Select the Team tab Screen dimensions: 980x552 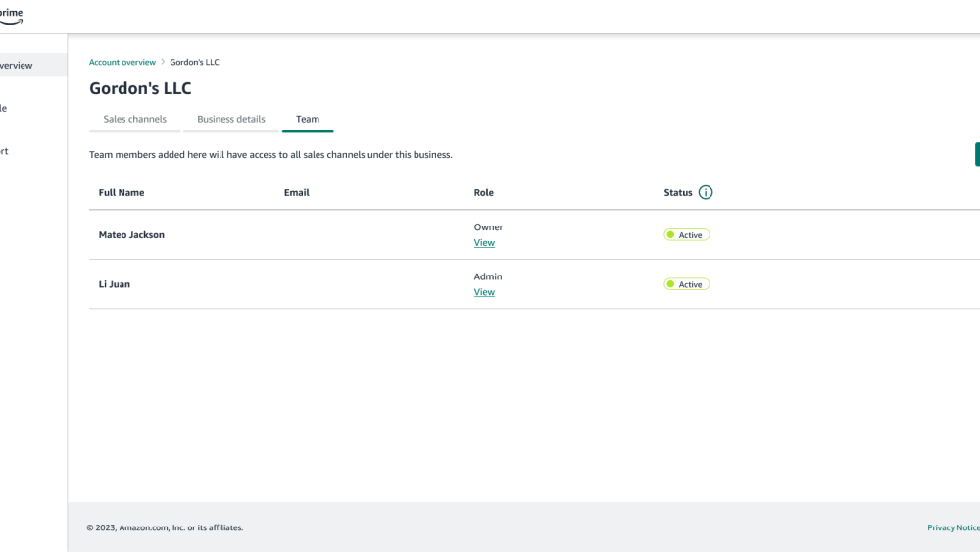308,120
